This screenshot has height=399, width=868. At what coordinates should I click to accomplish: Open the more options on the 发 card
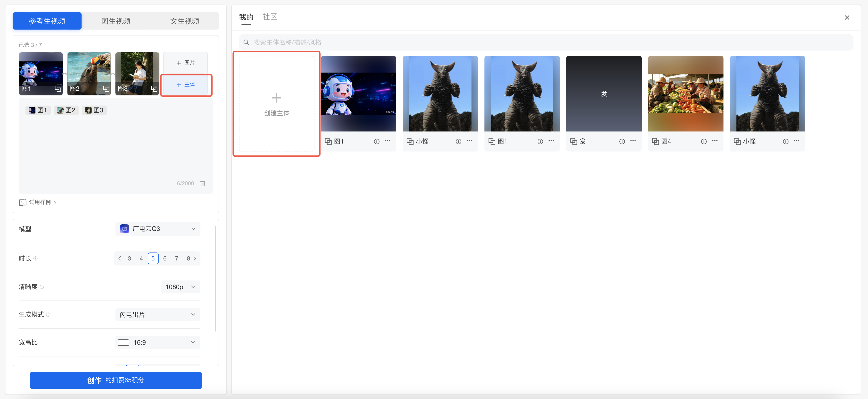coord(633,141)
